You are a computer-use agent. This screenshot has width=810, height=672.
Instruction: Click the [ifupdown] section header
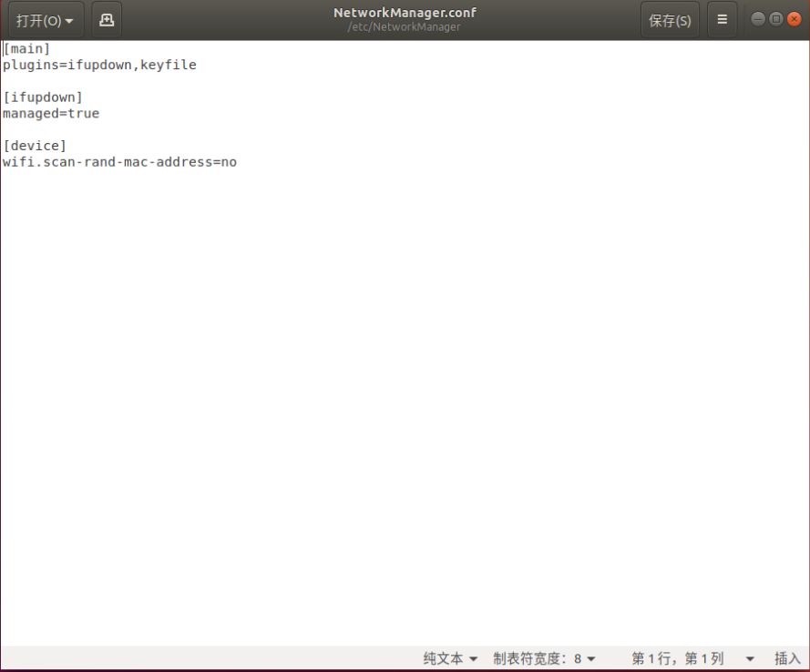[43, 97]
